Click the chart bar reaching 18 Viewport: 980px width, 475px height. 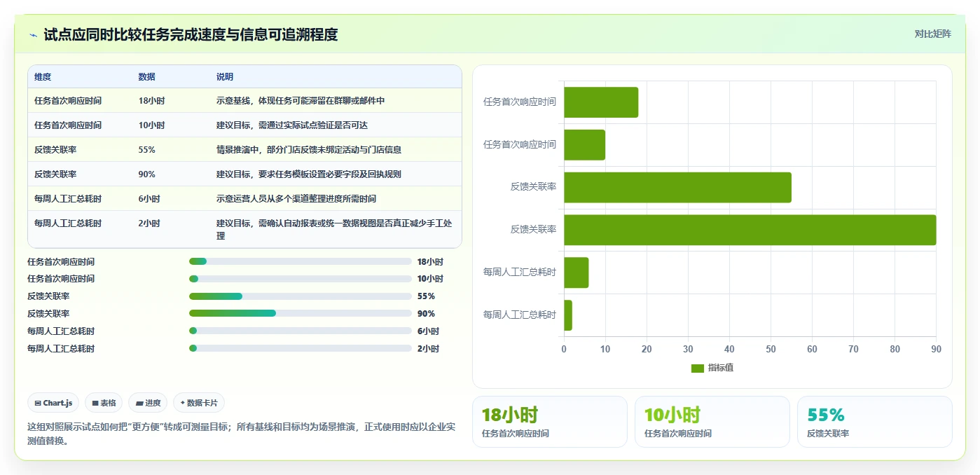tap(601, 102)
